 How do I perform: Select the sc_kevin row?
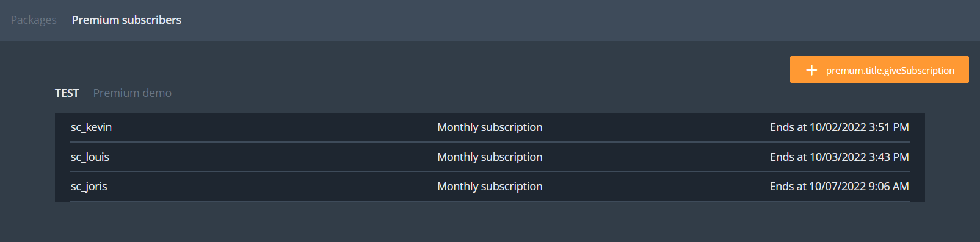click(x=490, y=127)
